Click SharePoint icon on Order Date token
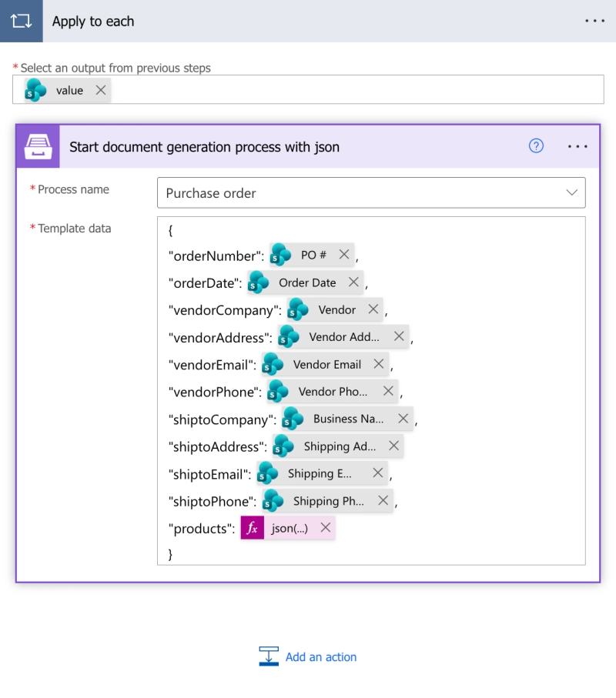The height and width of the screenshot is (698, 616). [259, 282]
